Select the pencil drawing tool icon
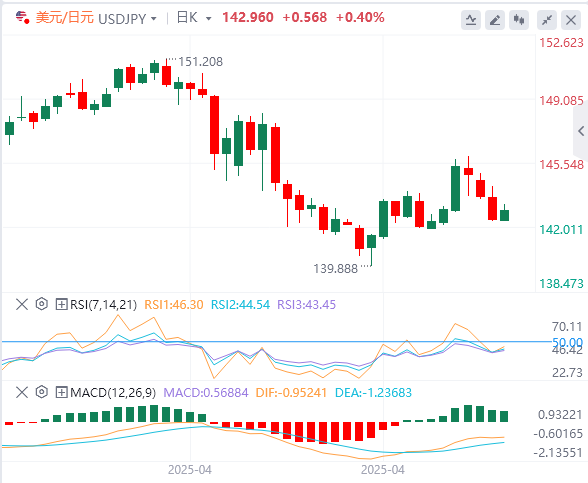Viewport: 588px width, 483px height. pyautogui.click(x=495, y=20)
